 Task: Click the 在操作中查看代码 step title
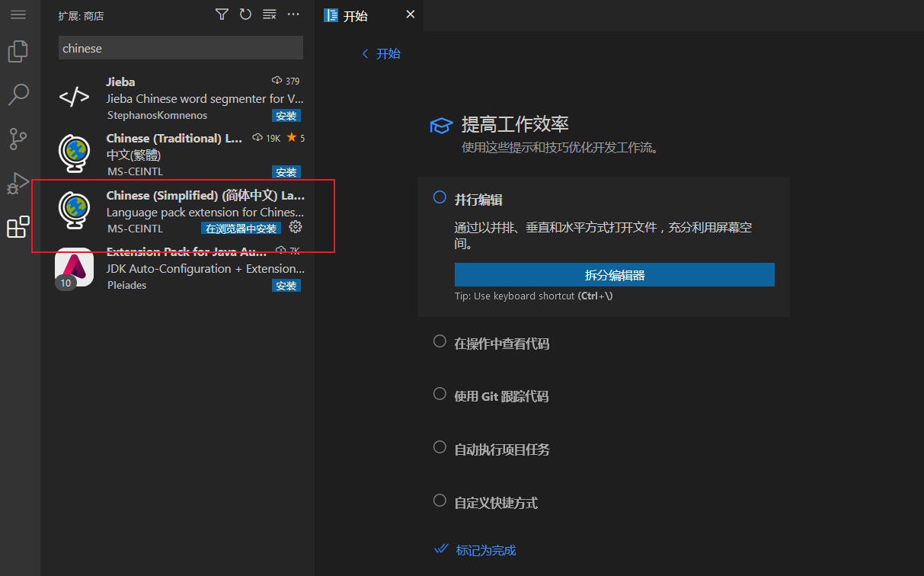[501, 344]
